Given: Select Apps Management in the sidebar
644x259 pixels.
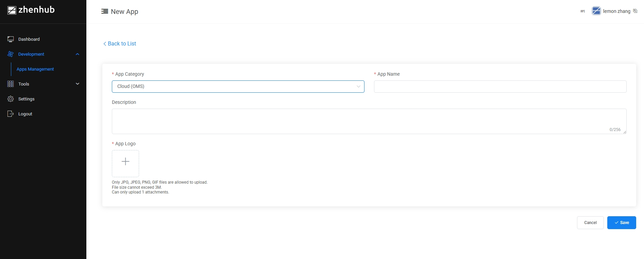Looking at the screenshot, I should [35, 69].
